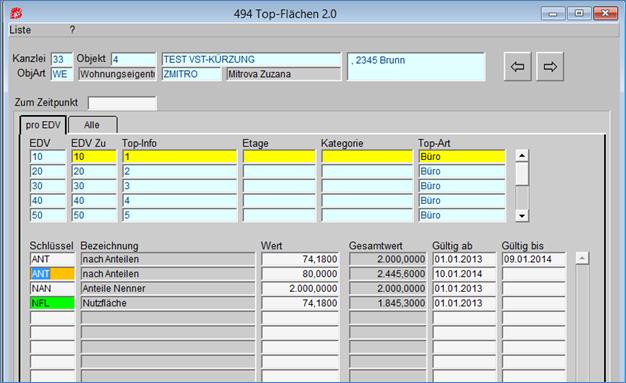626x383 pixels.
Task: Click the orange-highlighted ANT key cell
Action: tap(52, 274)
